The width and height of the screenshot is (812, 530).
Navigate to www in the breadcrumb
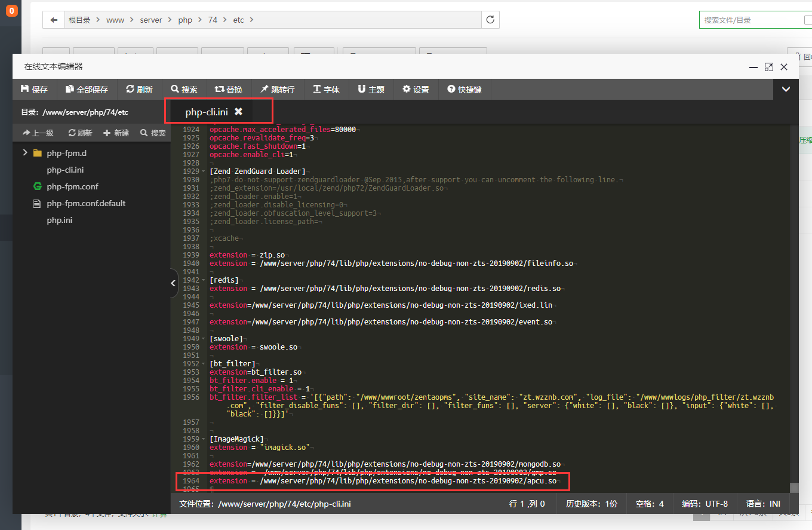tap(115, 20)
